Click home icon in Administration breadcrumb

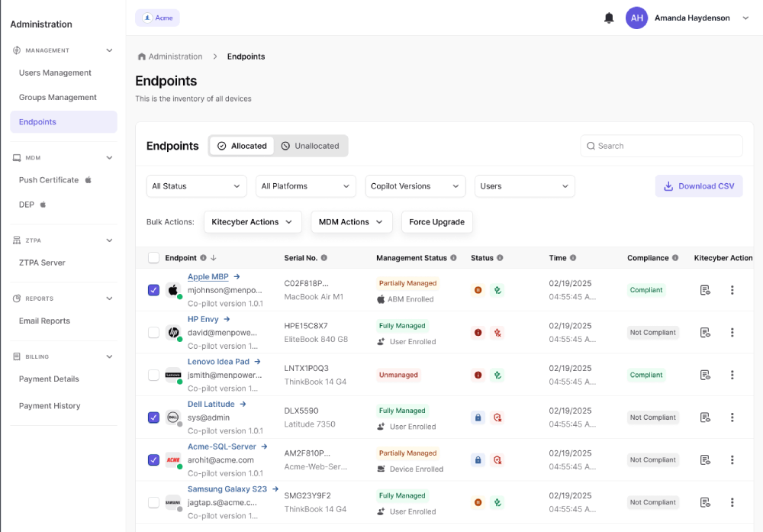(x=141, y=56)
